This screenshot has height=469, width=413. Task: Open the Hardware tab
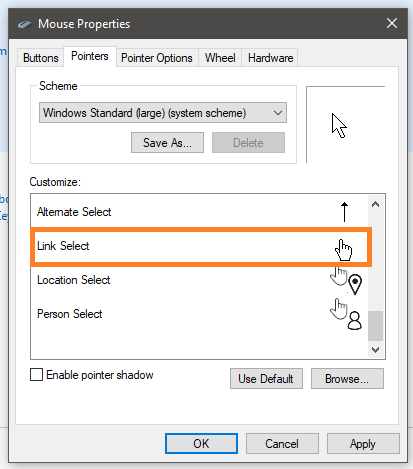click(x=270, y=58)
